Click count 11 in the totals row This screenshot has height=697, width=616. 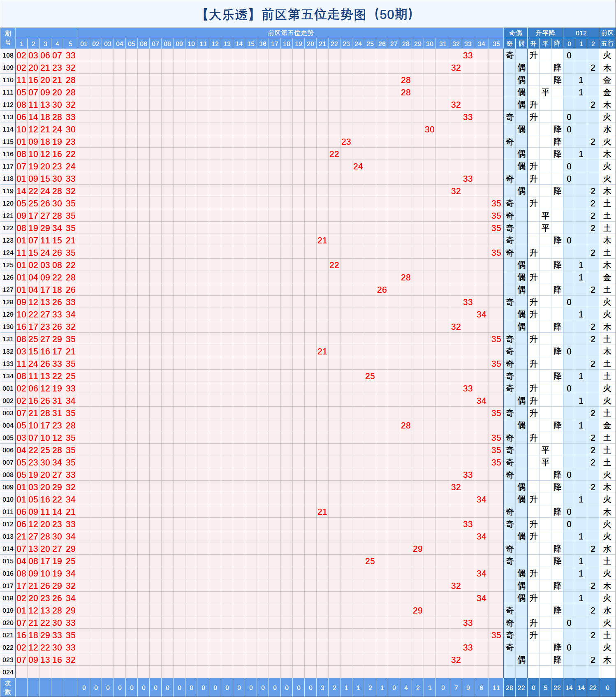click(x=496, y=688)
